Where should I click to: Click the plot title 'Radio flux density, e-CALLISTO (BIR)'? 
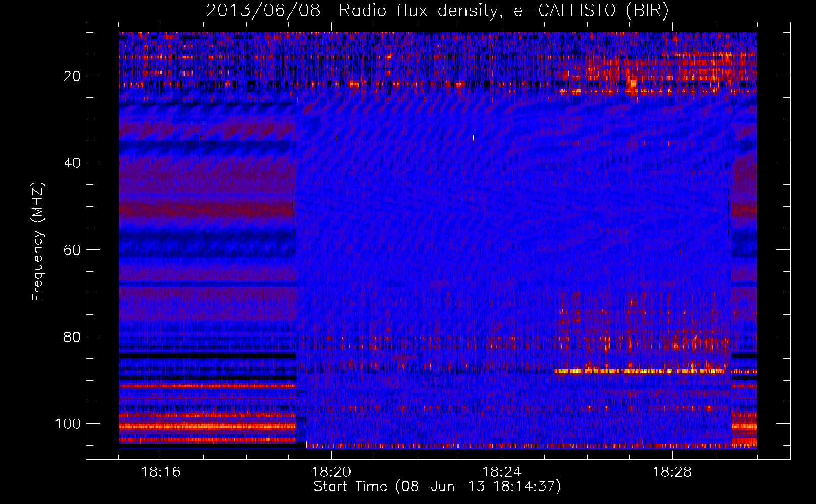coord(504,11)
